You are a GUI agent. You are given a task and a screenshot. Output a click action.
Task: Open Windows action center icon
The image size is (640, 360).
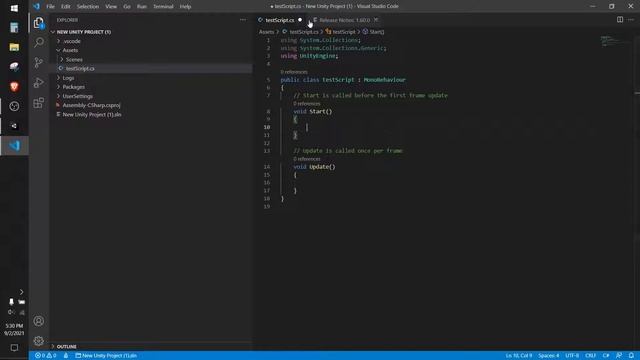14,348
